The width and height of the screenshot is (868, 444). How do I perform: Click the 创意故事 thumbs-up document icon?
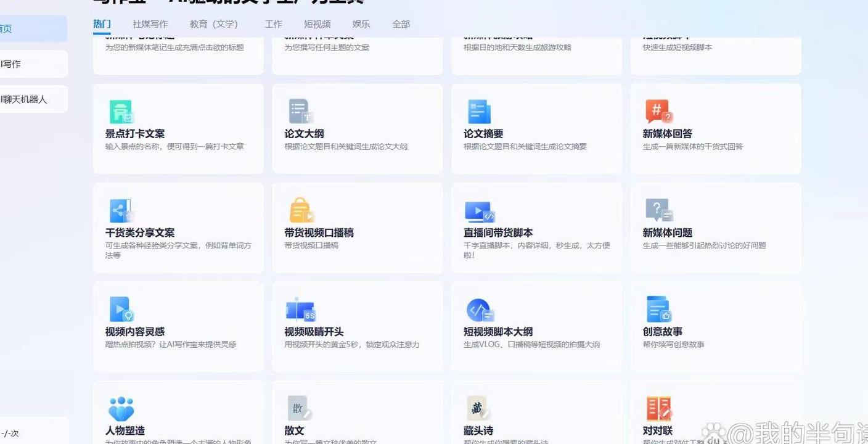(658, 310)
